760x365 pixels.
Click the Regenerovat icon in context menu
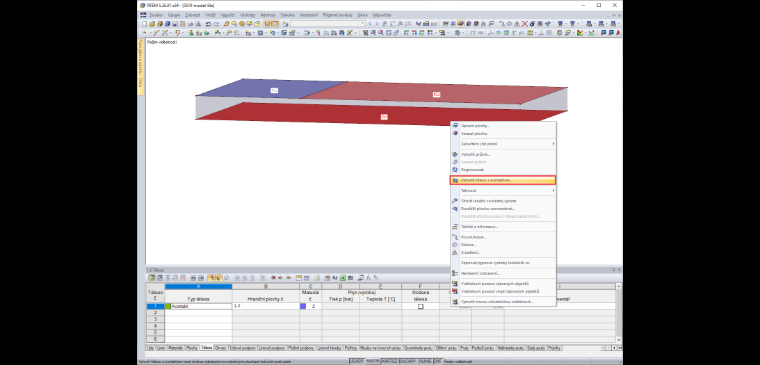pos(455,170)
